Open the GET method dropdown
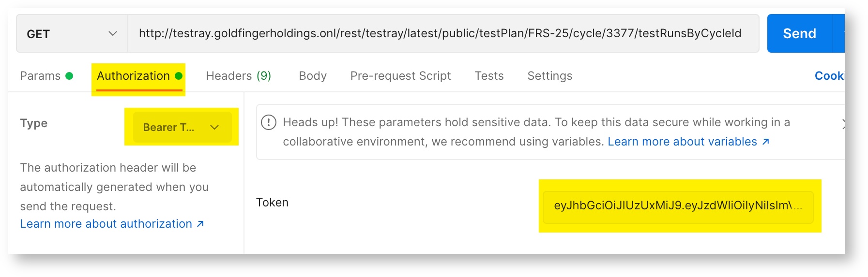 72,34
